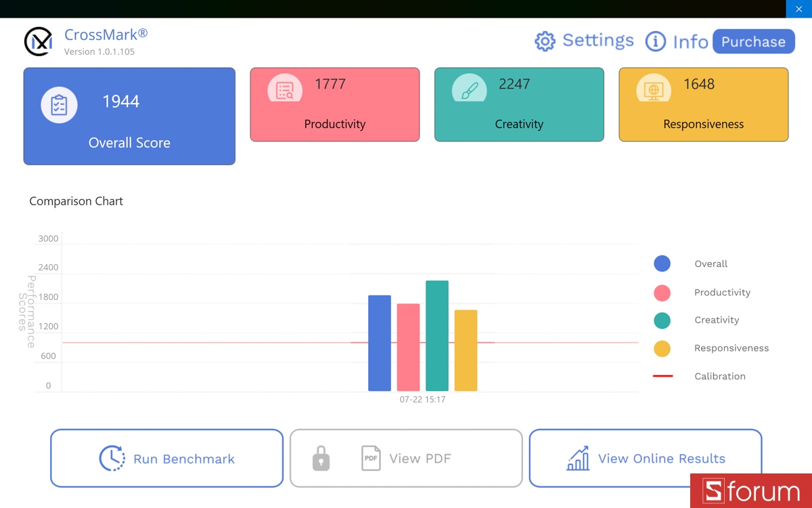Click the Responsiveness legend label
Image resolution: width=812 pixels, height=508 pixels.
pyautogui.click(x=731, y=348)
